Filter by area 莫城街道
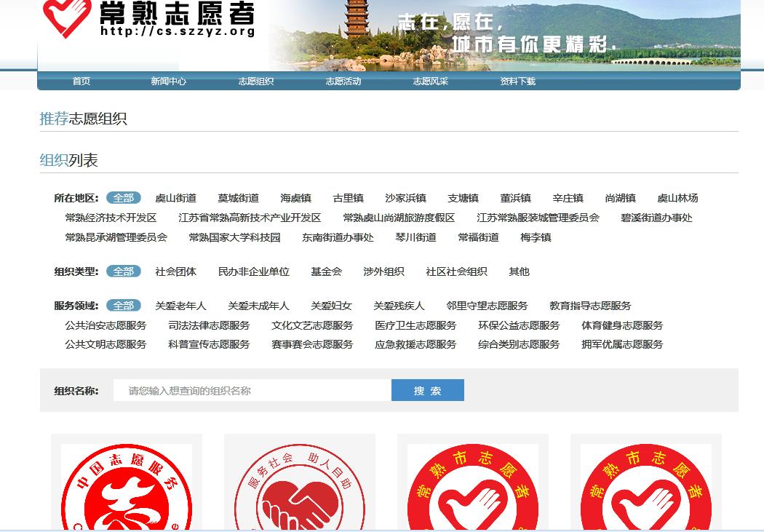This screenshot has height=532, width=764. tap(238, 198)
